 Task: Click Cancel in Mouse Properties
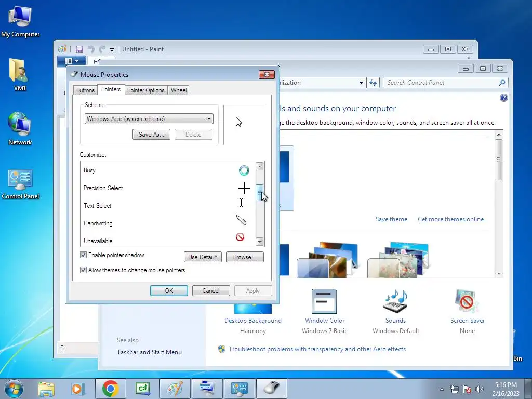pos(211,291)
